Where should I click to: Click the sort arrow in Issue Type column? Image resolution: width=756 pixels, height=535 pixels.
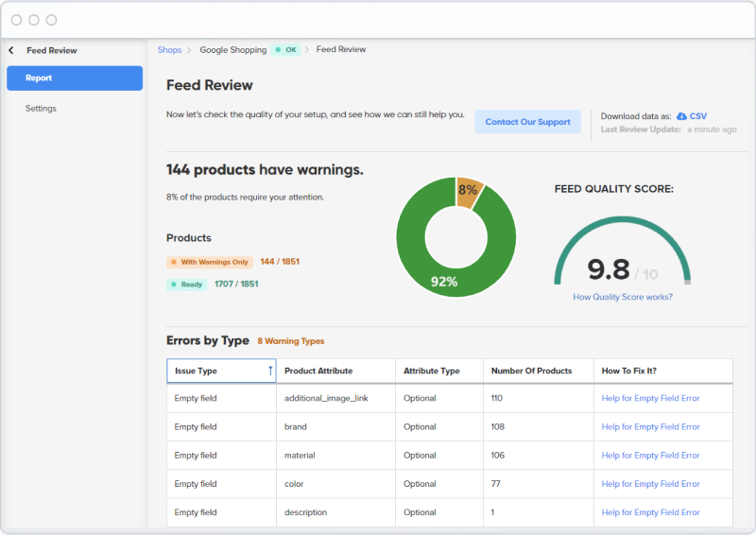pos(270,371)
